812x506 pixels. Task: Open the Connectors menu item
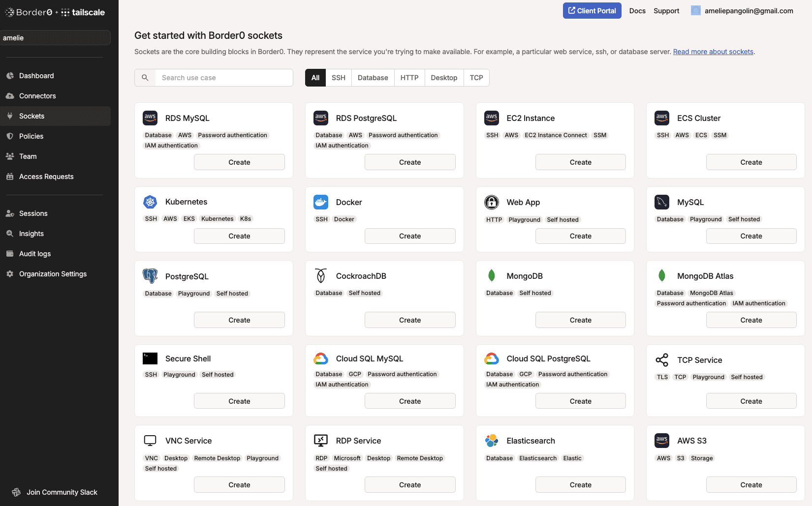pyautogui.click(x=55, y=96)
